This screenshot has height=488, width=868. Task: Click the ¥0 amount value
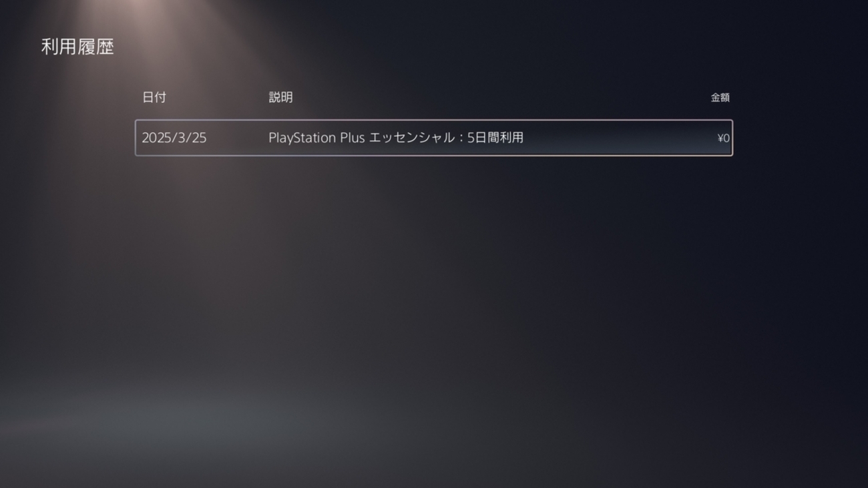723,138
